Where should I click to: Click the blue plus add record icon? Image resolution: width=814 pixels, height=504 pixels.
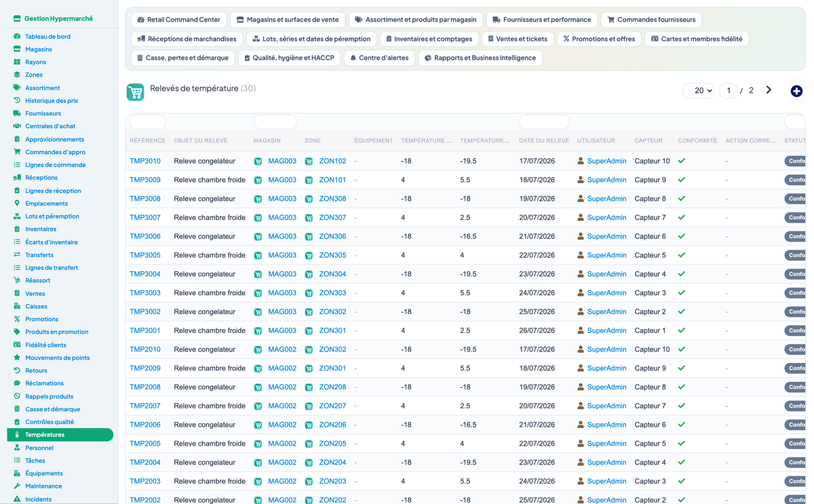(796, 91)
